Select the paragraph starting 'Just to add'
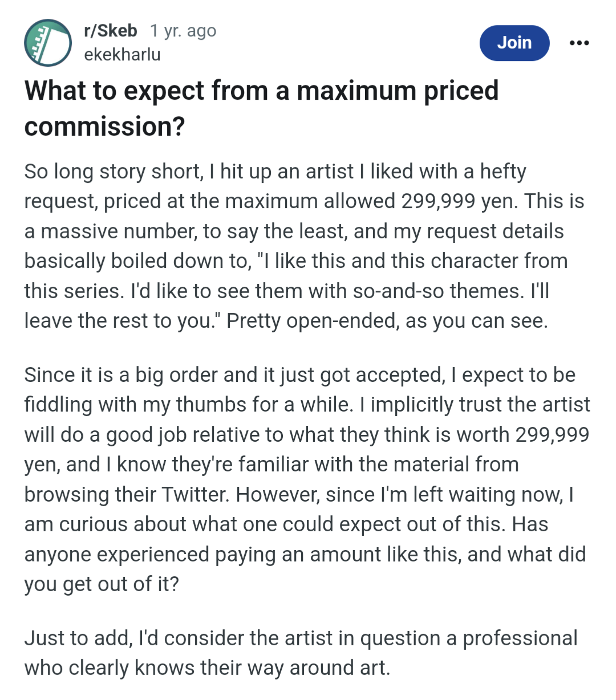616x700 pixels. (x=301, y=653)
